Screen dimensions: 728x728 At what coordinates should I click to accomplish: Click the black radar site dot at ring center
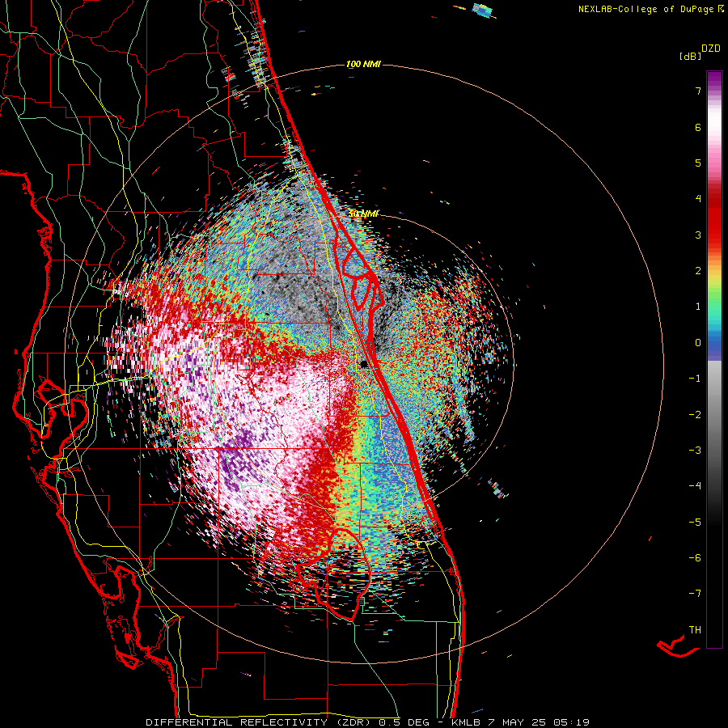pos(364,364)
